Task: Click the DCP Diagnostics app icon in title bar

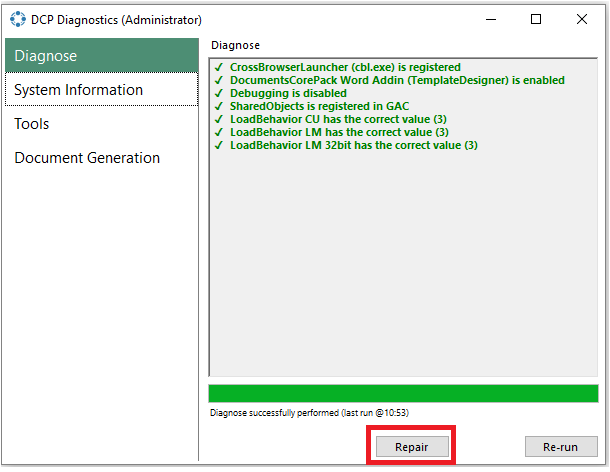Action: point(18,19)
